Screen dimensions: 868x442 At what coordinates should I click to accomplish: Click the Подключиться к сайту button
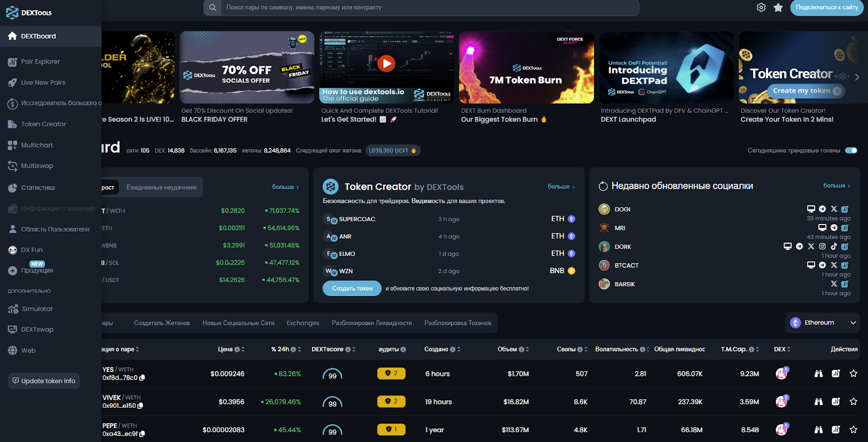827,8
